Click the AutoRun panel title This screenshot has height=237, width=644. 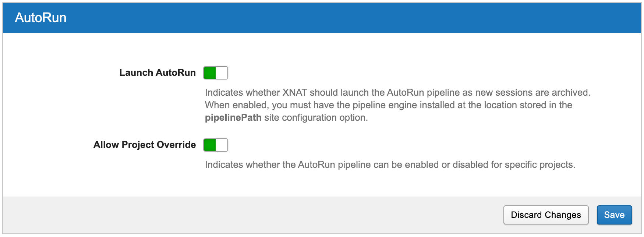(x=41, y=18)
